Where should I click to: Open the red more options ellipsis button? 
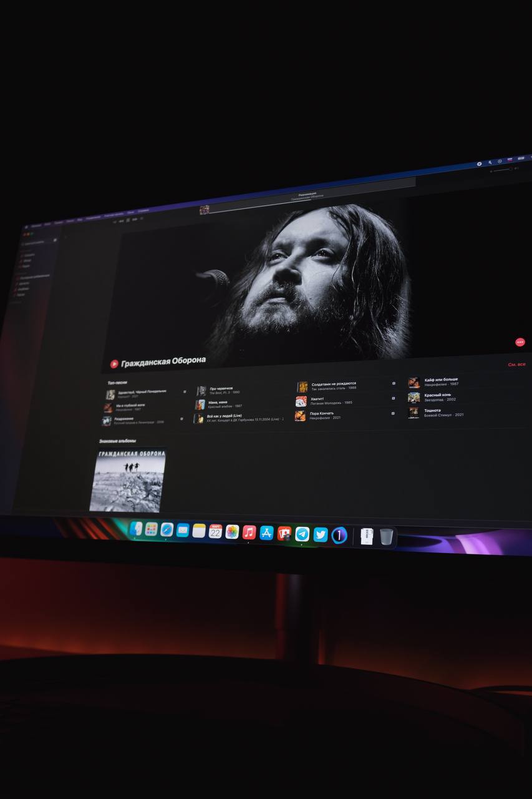point(520,342)
